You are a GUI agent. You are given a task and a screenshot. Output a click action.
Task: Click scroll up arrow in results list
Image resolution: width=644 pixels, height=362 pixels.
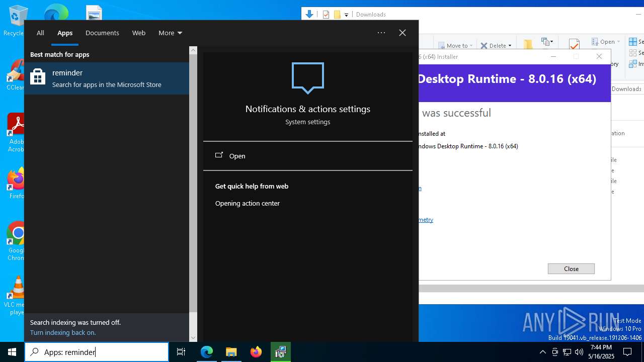point(193,50)
